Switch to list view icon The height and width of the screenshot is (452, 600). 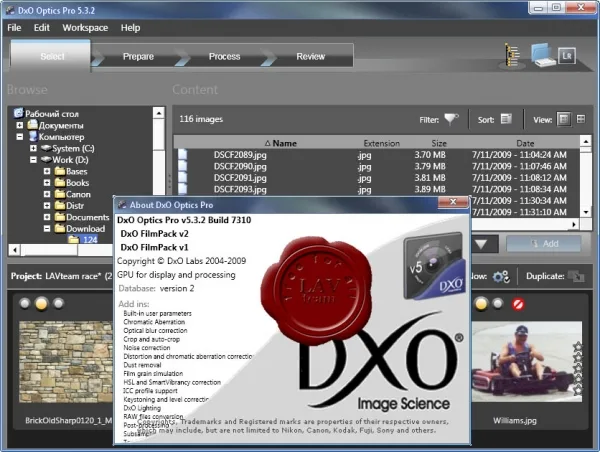coord(564,119)
